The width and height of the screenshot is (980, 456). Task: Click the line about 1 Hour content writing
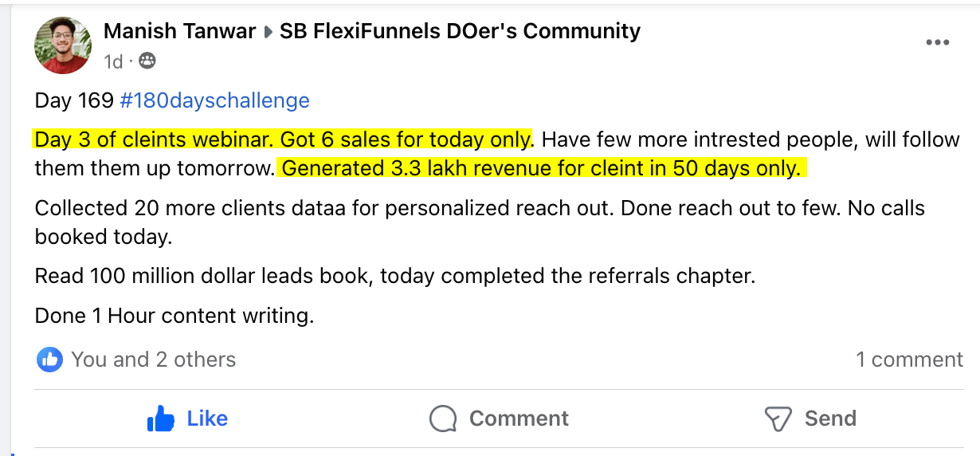[174, 316]
